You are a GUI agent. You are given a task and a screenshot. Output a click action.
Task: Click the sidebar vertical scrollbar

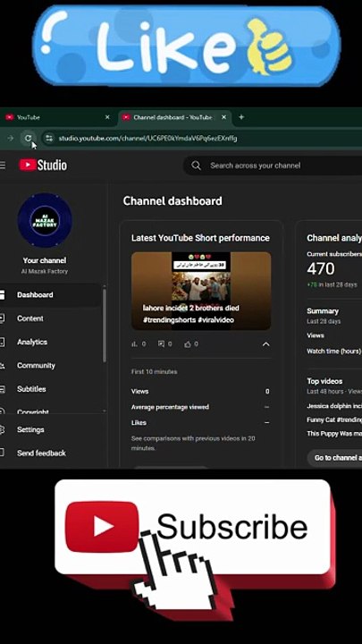coord(105,326)
